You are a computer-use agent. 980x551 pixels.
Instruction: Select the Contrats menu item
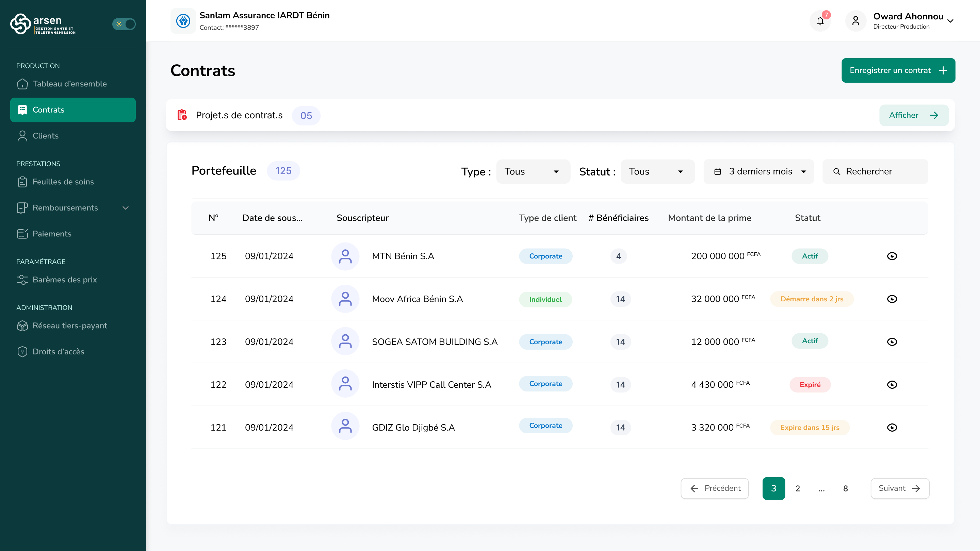pos(73,110)
